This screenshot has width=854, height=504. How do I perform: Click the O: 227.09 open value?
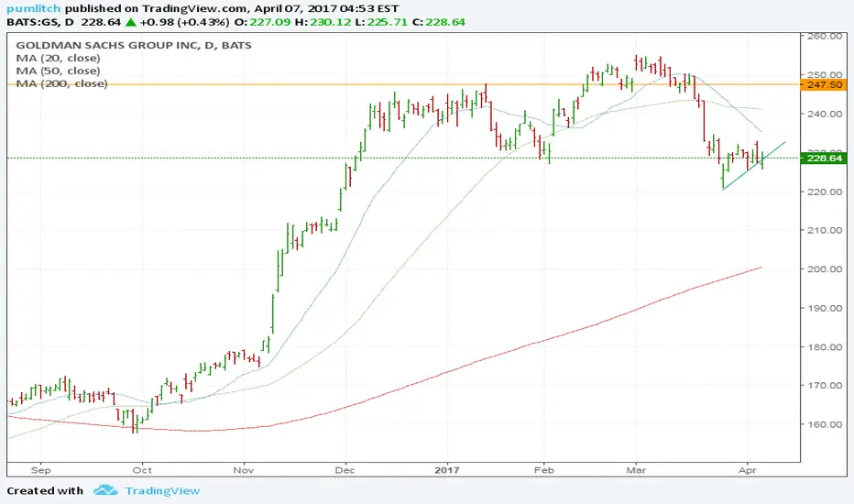pos(262,22)
